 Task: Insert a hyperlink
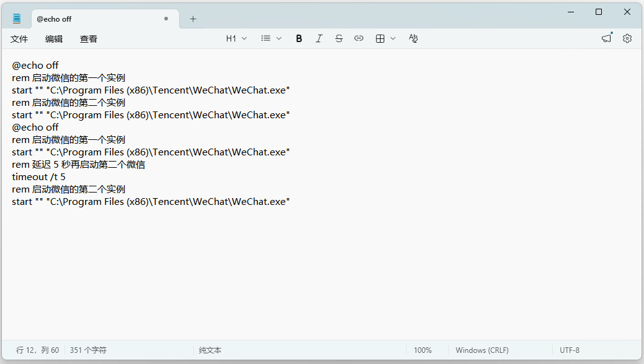click(x=358, y=38)
